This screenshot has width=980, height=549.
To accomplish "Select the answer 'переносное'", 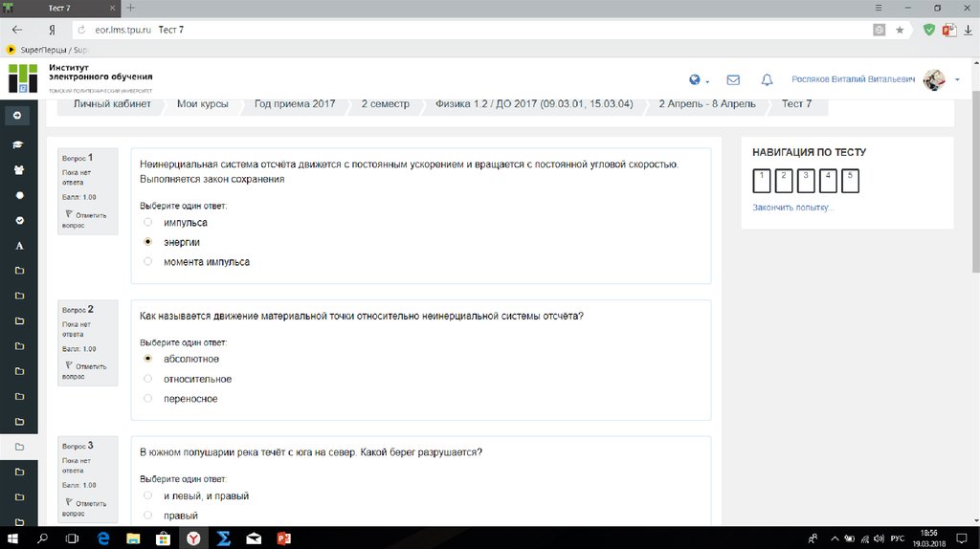I will (x=147, y=399).
